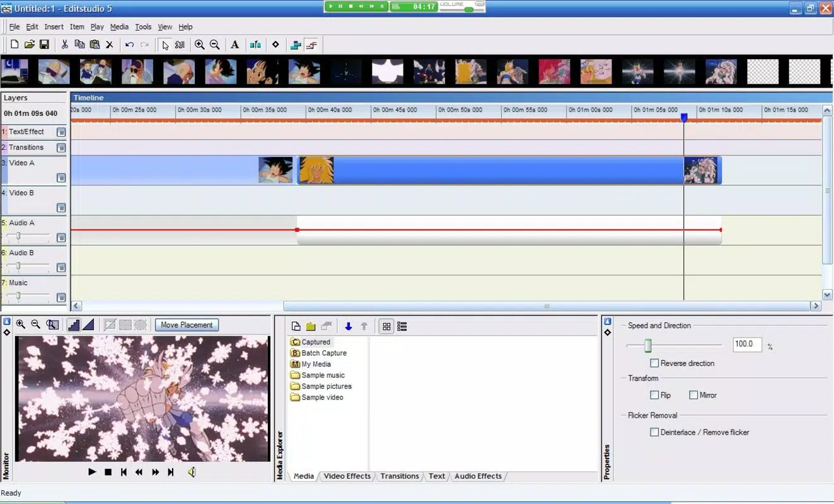Open the Video B layer options menu
The height and width of the screenshot is (504, 834).
[61, 208]
